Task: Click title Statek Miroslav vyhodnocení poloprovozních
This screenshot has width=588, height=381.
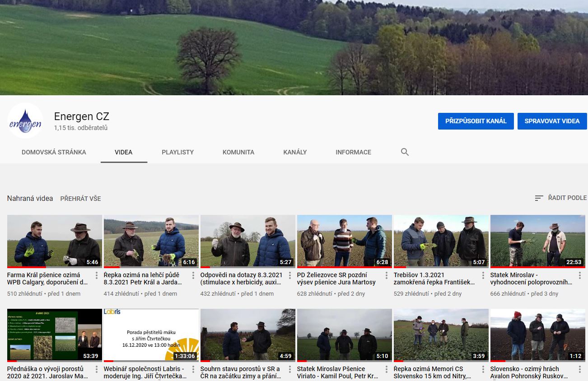Action: (x=532, y=279)
